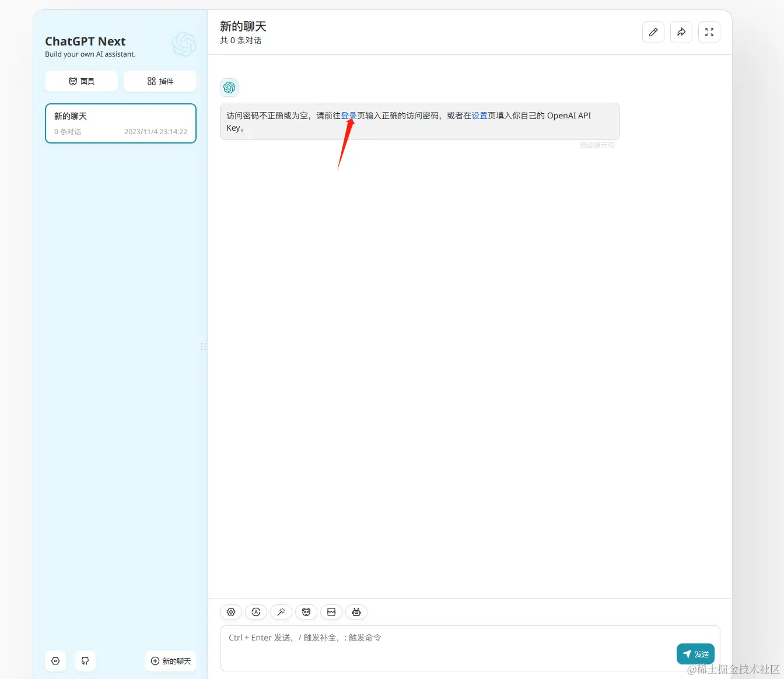Open model selector robot icon

pyautogui.click(x=356, y=612)
